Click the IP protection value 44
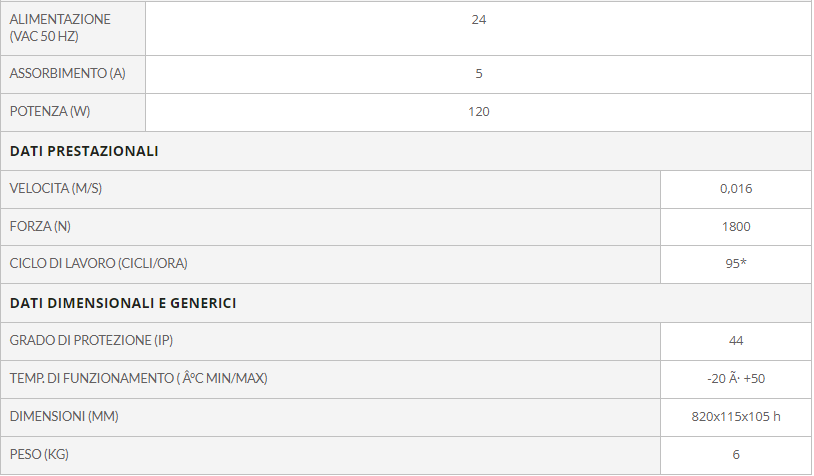 [x=736, y=341]
